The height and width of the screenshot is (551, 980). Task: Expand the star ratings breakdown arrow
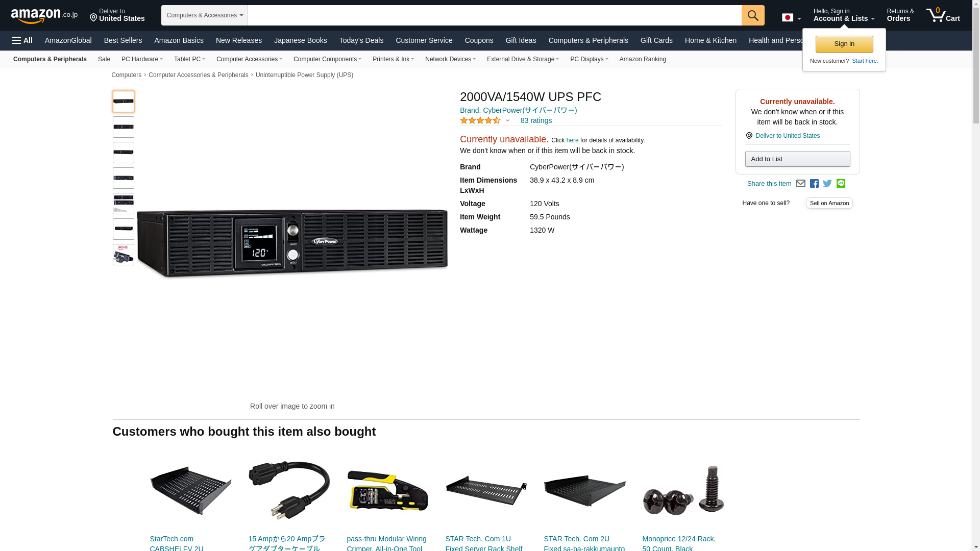[507, 121]
